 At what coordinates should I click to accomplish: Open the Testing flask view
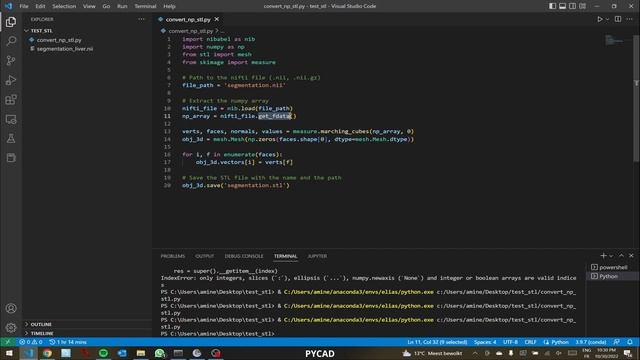(x=11, y=138)
